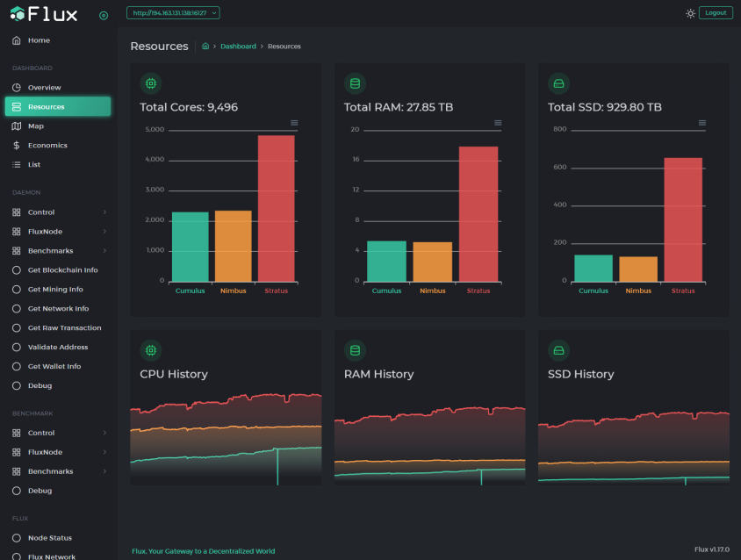Screen dimensions: 741x560
Task: Click Benchmark FluxNode grid icon
Action: [x=17, y=452]
